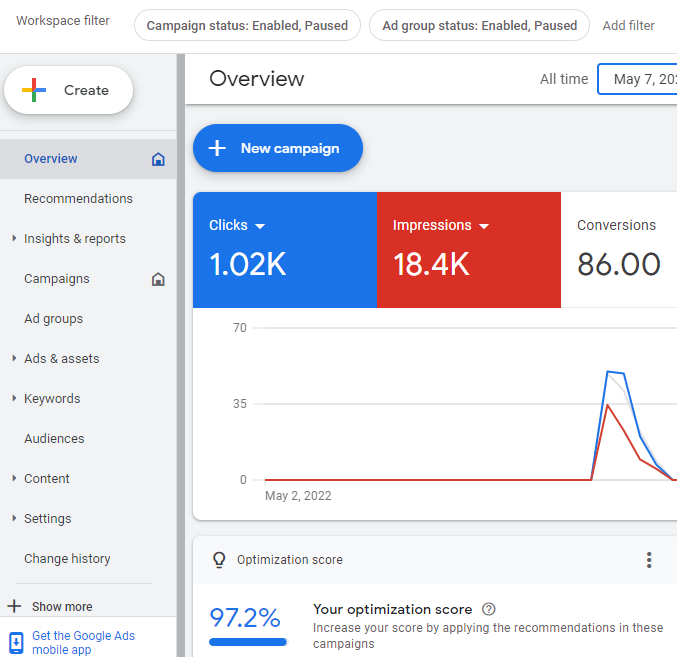Viewport: 677px width, 657px height.
Task: Open the Impressions metric dropdown
Action: click(x=484, y=226)
